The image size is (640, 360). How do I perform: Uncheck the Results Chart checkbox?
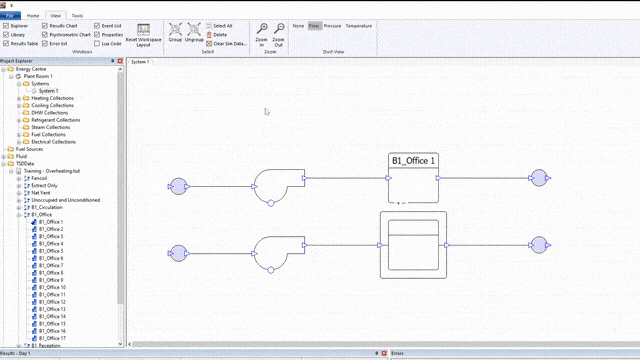[45, 26]
